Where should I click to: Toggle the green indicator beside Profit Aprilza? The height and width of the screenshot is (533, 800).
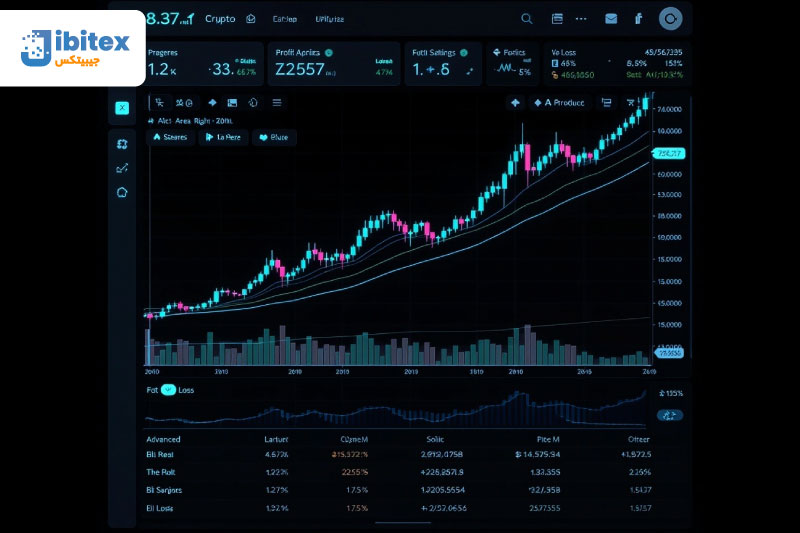pyautogui.click(x=329, y=52)
